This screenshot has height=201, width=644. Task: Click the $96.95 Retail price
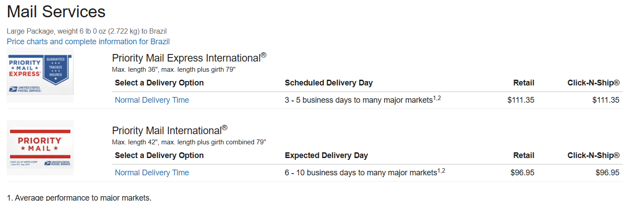coord(522,173)
